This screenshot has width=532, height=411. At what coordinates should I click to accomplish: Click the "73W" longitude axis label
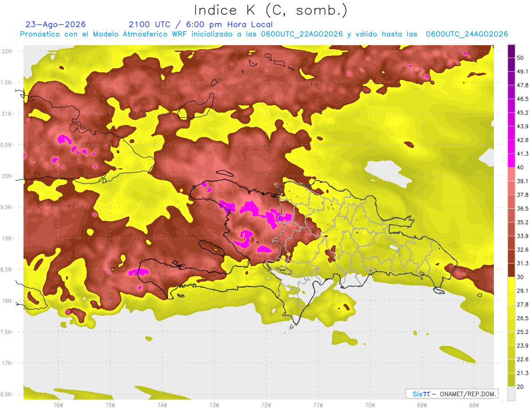[214, 405]
